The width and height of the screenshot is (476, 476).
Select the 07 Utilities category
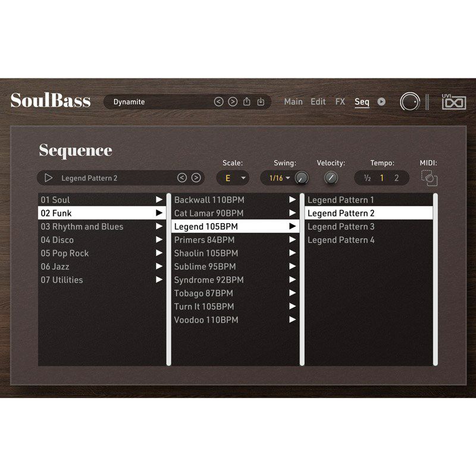coord(102,280)
